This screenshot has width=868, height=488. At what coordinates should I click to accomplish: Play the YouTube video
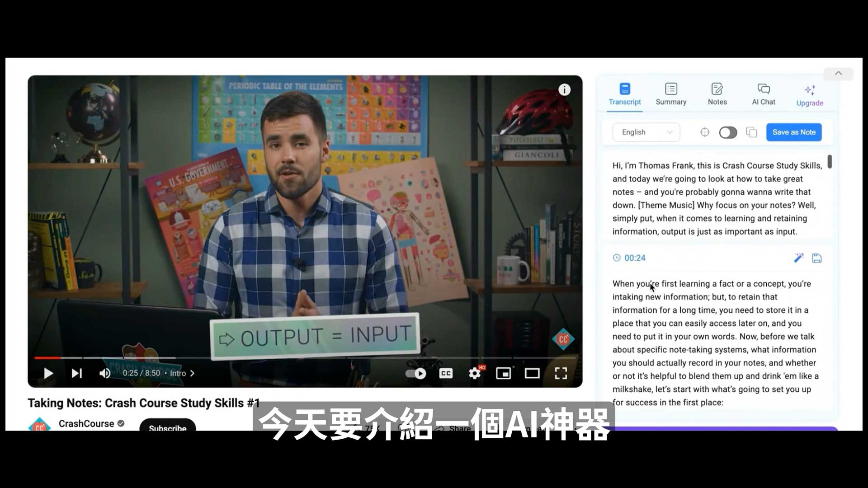[48, 373]
